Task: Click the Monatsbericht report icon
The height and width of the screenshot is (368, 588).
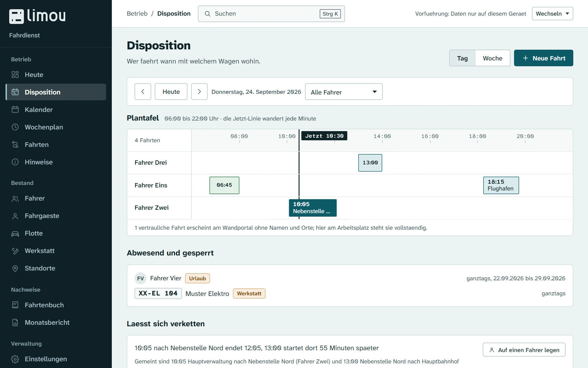Action: tap(15, 323)
